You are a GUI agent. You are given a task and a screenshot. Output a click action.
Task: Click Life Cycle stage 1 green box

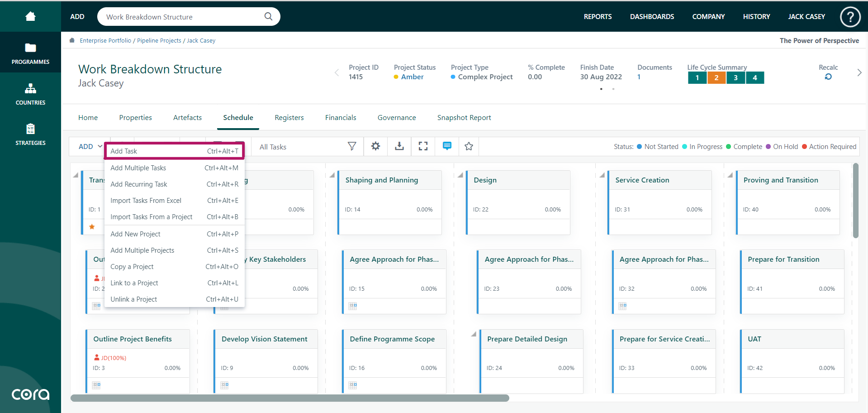[x=697, y=77]
